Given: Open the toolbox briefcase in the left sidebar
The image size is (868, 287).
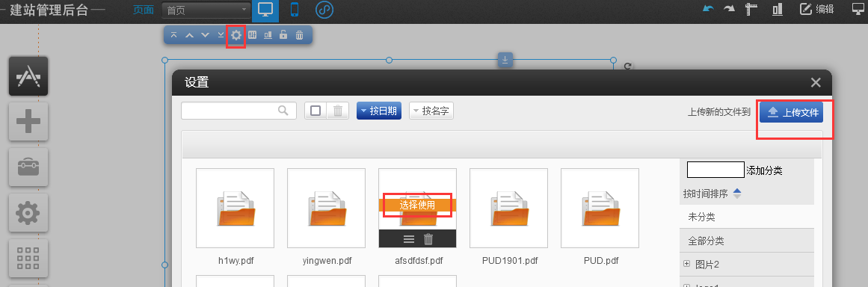Looking at the screenshot, I should pos(28,167).
